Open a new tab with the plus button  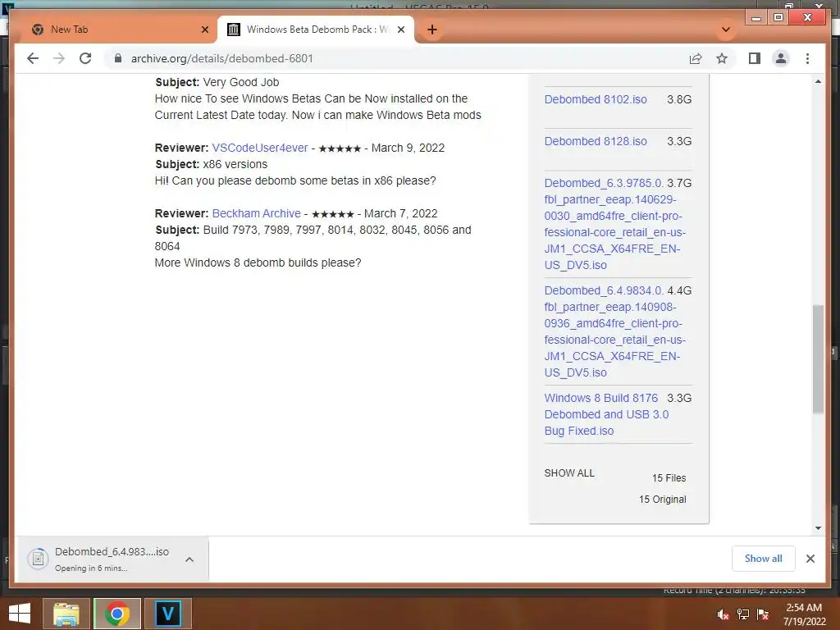pyautogui.click(x=432, y=30)
